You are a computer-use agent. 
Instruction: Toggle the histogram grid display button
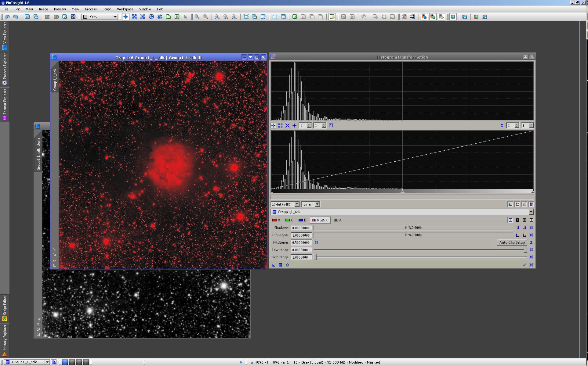[531, 204]
